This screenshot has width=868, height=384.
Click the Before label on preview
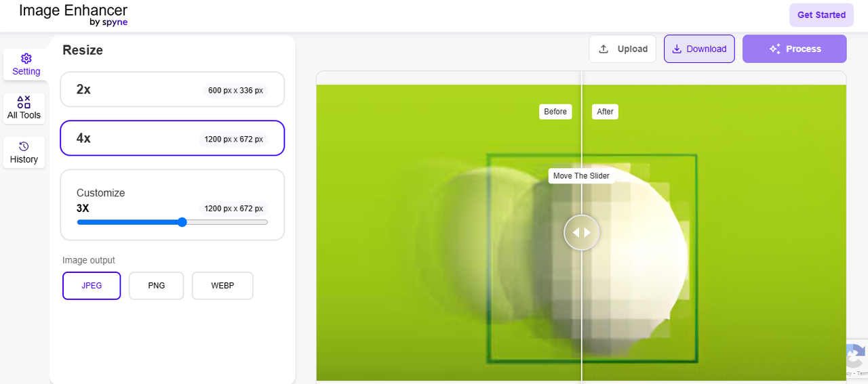[555, 112]
